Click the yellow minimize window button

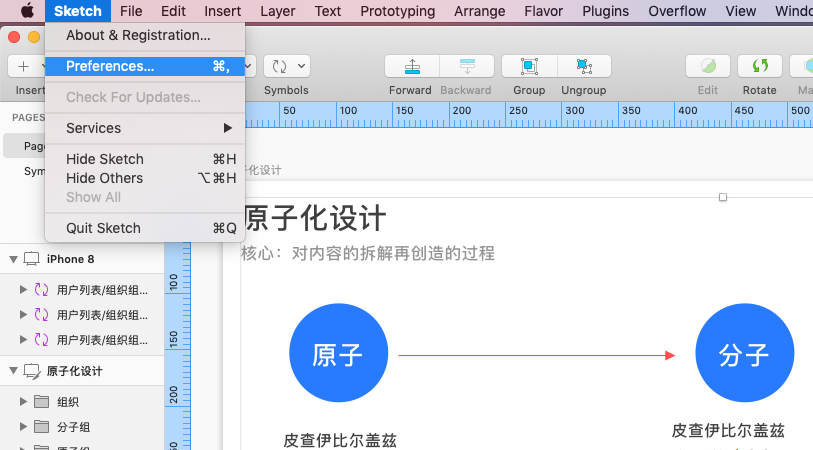tap(34, 37)
